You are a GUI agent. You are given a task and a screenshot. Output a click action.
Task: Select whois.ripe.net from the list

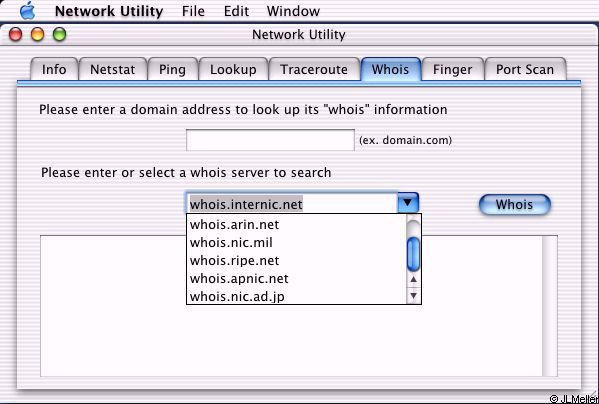click(x=296, y=260)
